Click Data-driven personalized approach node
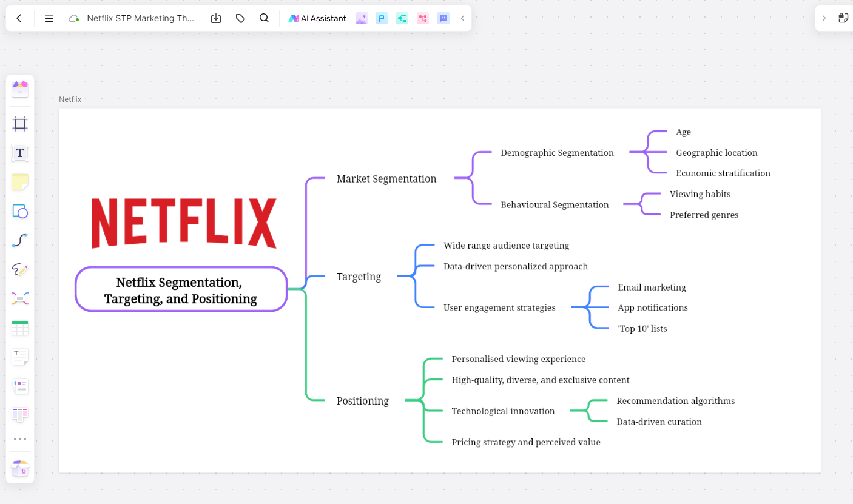 (x=516, y=266)
